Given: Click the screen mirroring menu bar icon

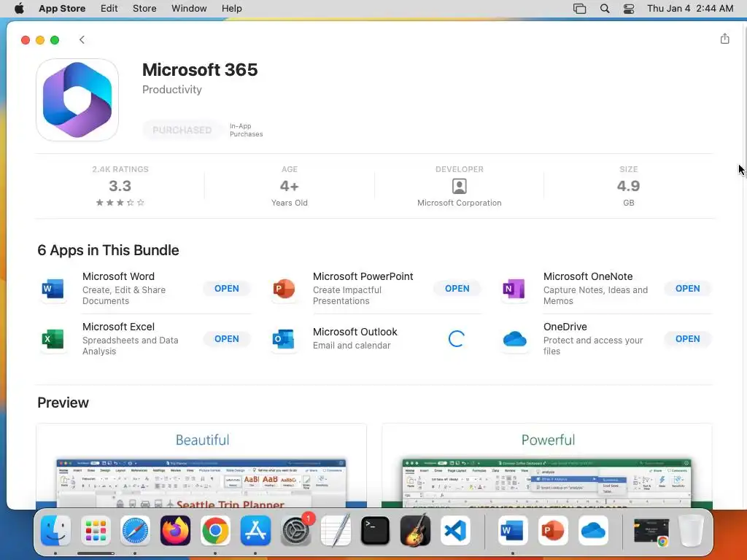Looking at the screenshot, I should click(x=579, y=9).
